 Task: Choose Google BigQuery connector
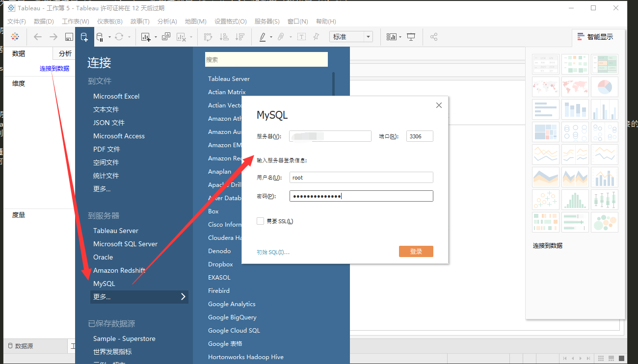232,317
